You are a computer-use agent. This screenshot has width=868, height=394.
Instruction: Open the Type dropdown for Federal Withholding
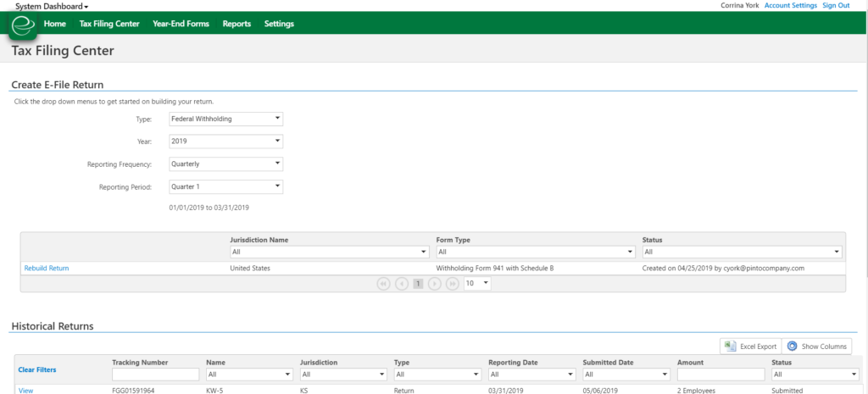pos(225,119)
